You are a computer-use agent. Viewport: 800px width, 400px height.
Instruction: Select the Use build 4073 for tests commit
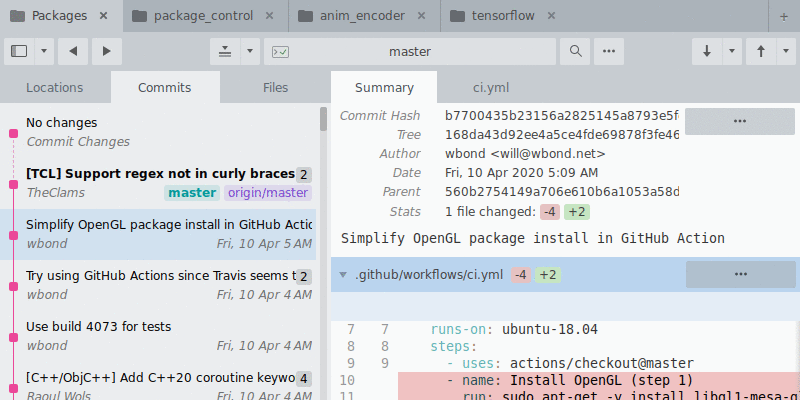tap(158, 336)
